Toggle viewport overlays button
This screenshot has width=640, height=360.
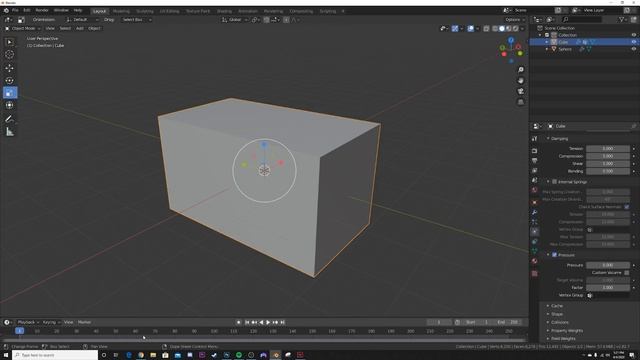click(x=471, y=29)
